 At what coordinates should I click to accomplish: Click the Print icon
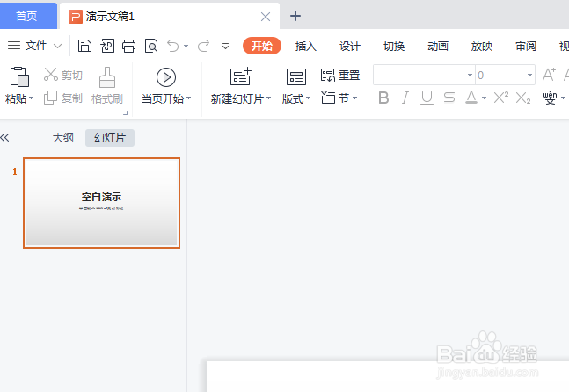point(128,46)
